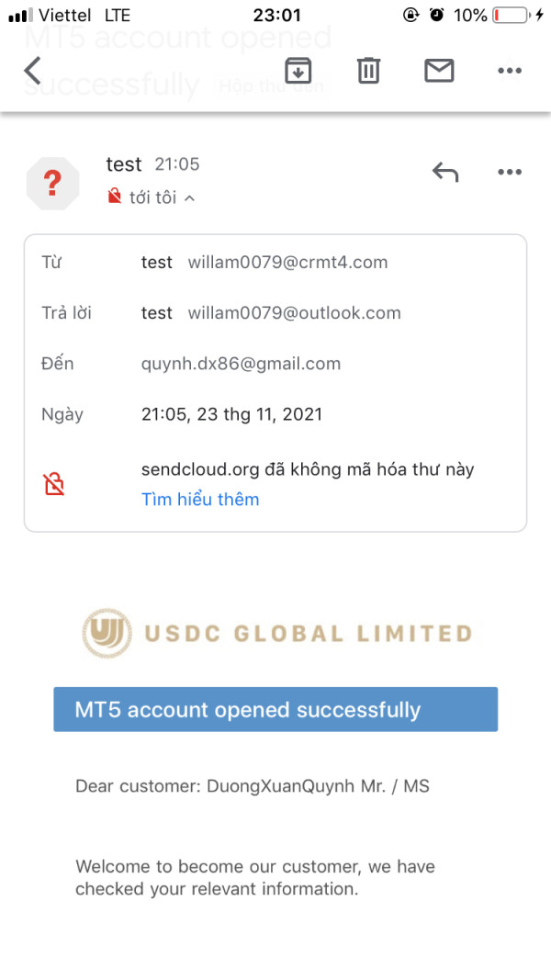The width and height of the screenshot is (551, 980).
Task: Tap the blue 'MT5 account opened successfully' banner
Action: [x=275, y=709]
